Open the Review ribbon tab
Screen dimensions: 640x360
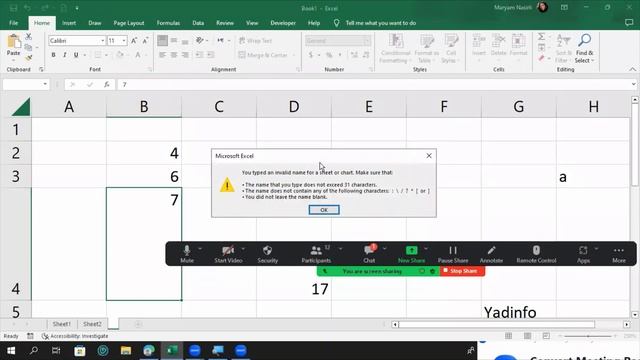[225, 23]
